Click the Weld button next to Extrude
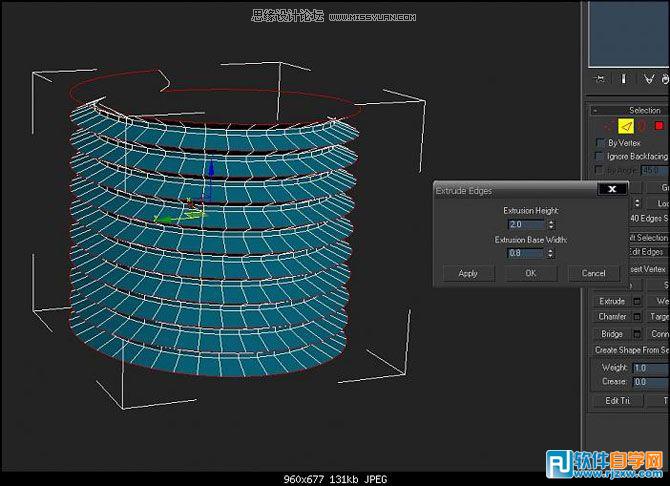 point(658,301)
